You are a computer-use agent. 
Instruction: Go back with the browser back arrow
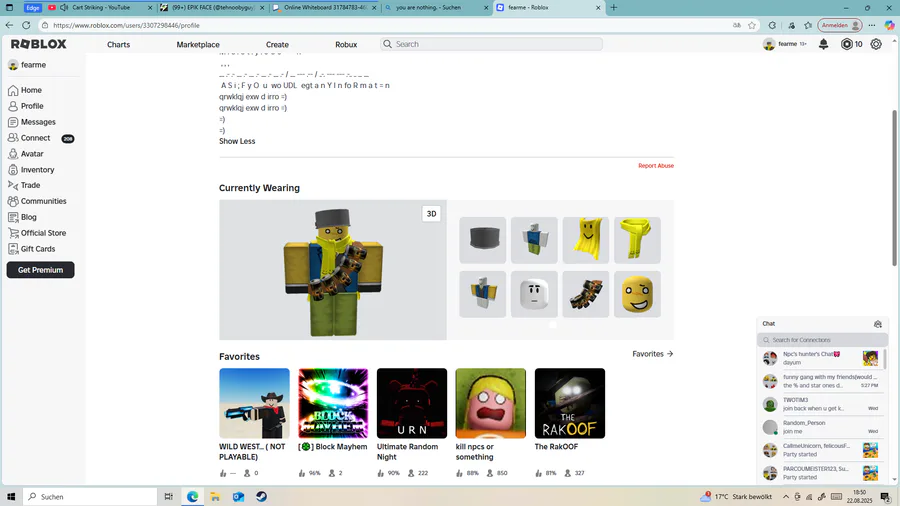click(9, 25)
